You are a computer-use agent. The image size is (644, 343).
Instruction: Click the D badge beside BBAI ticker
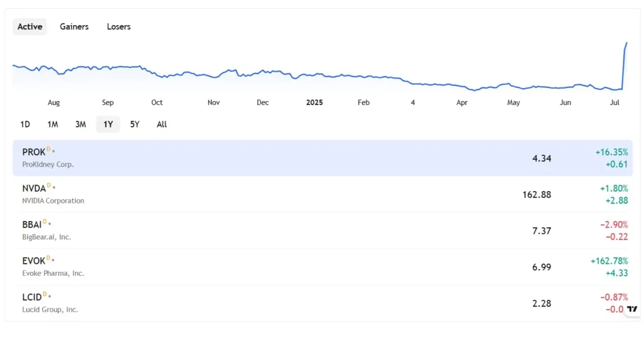coord(45,222)
